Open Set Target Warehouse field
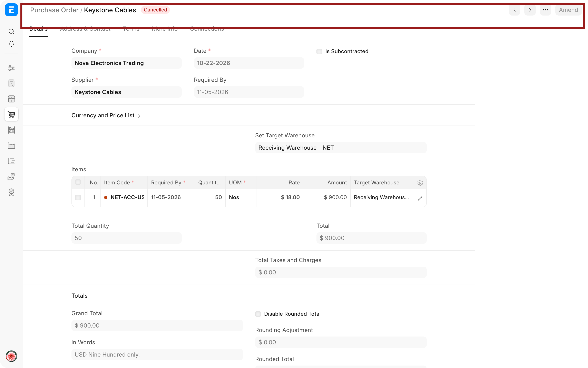The height and width of the screenshot is (368, 588). coord(341,148)
